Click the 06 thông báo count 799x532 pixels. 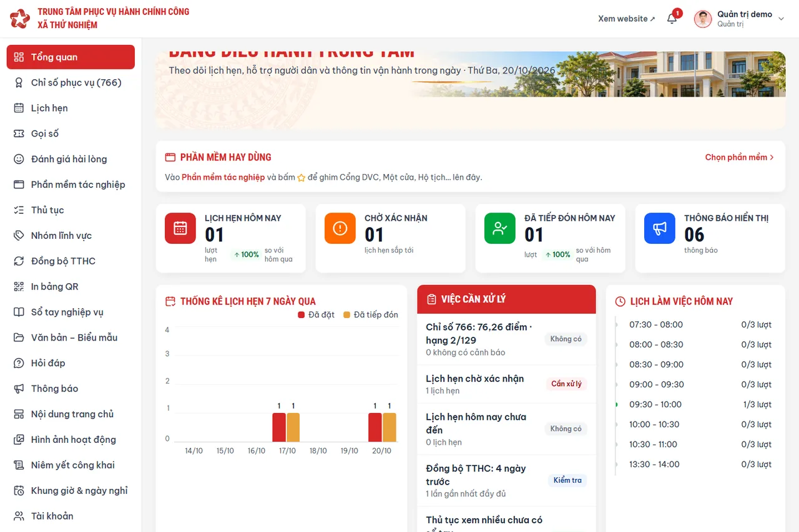tap(694, 235)
